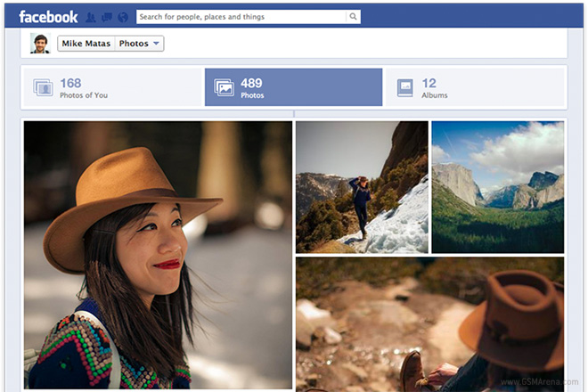Switch to 168 Photos of You tab
The height and width of the screenshot is (392, 588).
pyautogui.click(x=111, y=87)
